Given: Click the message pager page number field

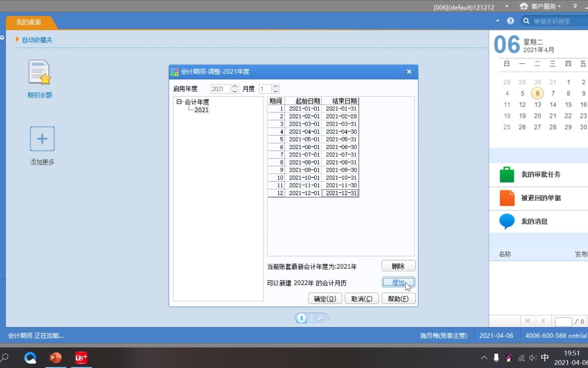Looking at the screenshot, I should click(x=563, y=321).
